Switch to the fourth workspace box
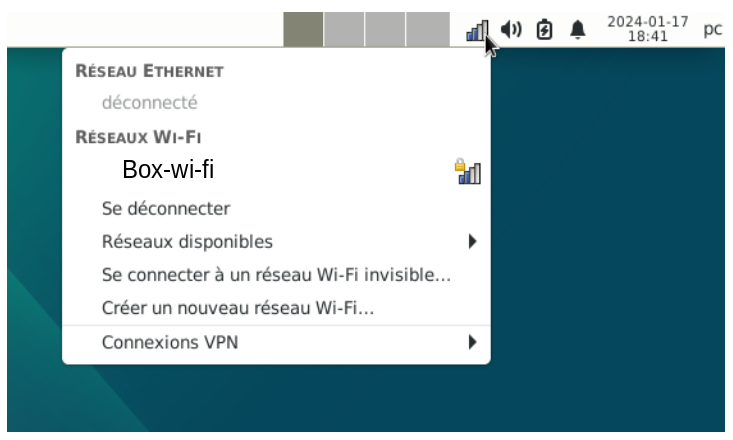The height and width of the screenshot is (440, 733). pyautogui.click(x=428, y=29)
